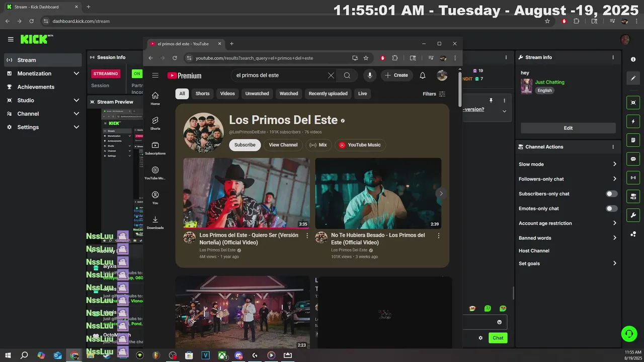
Task: Toggle the lightning bolt panel icon
Action: tap(633, 121)
